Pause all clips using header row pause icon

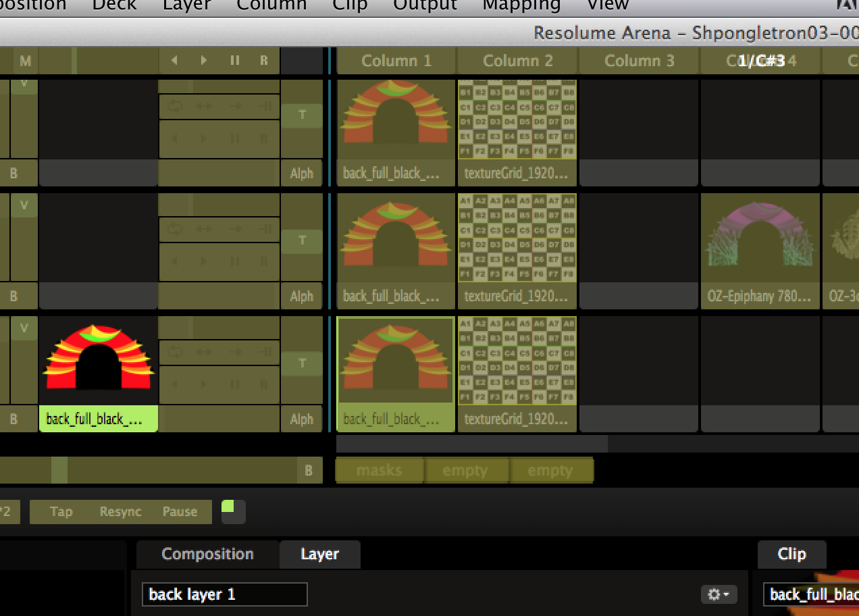(x=234, y=61)
